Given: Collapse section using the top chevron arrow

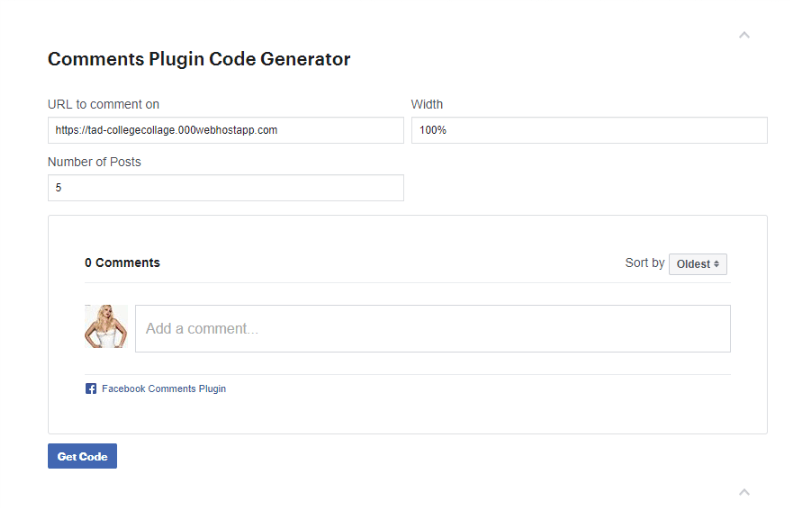Looking at the screenshot, I should (744, 35).
